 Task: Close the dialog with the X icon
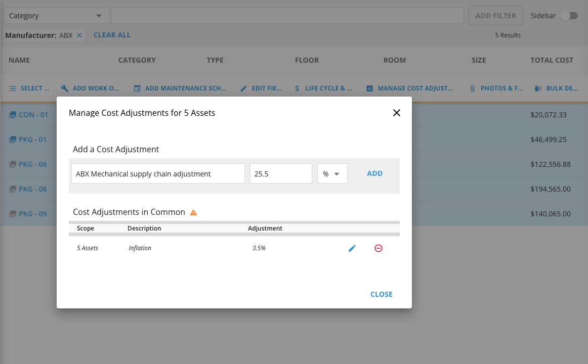[397, 113]
